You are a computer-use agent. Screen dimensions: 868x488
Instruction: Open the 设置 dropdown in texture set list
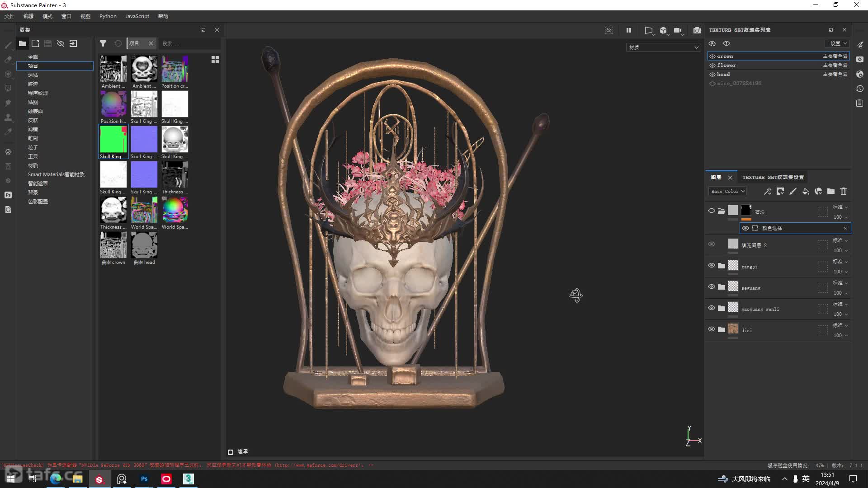[838, 43]
